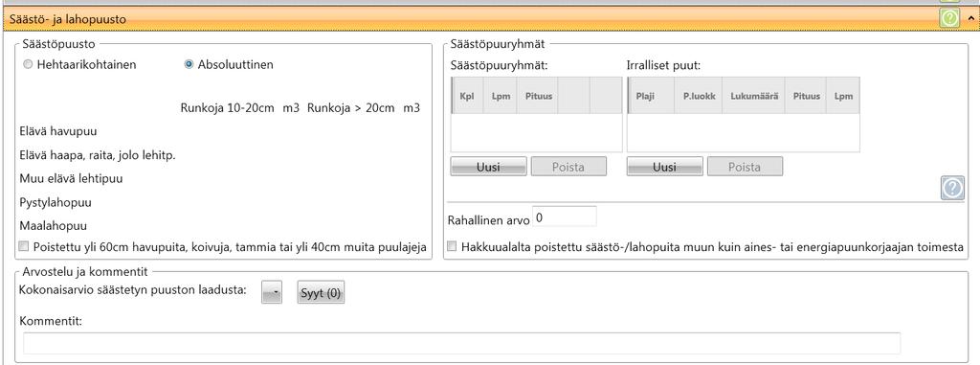Select the Absoluuttinen radio button
The image size is (980, 365).
(189, 64)
